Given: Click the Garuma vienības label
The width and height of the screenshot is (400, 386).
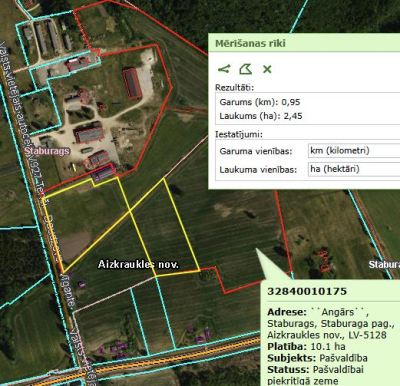Looking at the screenshot, I should click(256, 151).
